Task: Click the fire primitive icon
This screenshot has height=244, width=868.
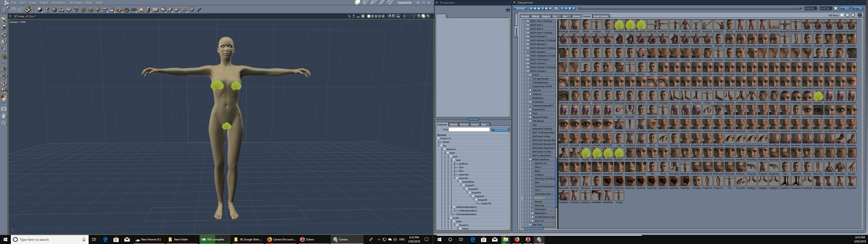Action: point(112,9)
